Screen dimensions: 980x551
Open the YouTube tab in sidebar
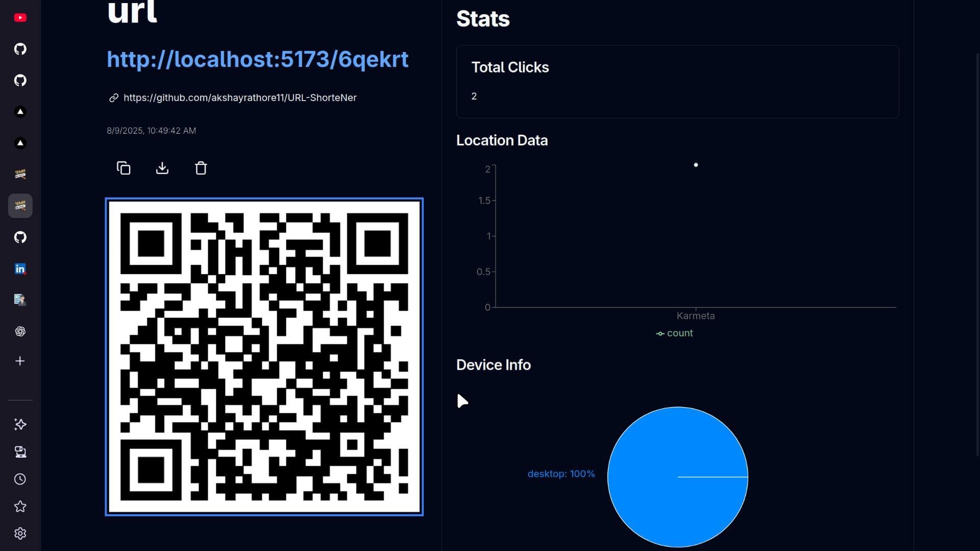pos(20,18)
